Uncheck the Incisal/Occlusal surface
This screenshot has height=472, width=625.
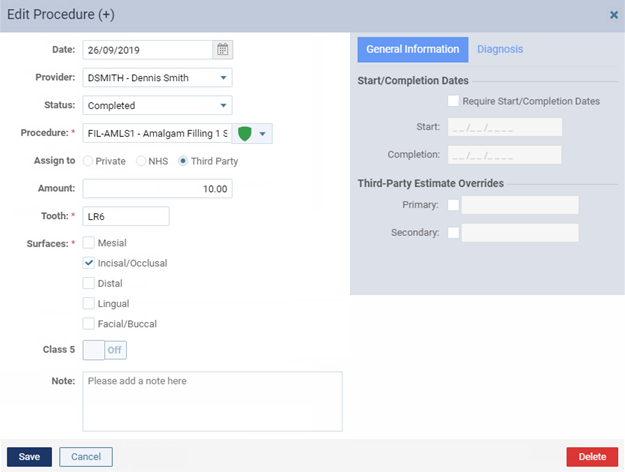(88, 263)
